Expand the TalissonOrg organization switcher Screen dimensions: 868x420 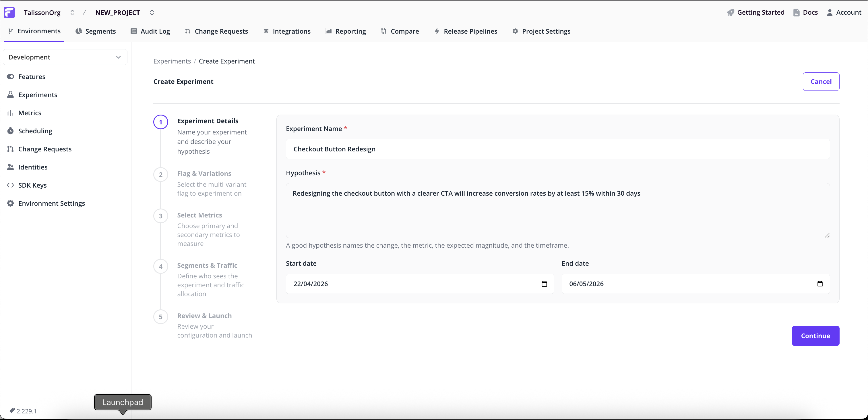72,12
